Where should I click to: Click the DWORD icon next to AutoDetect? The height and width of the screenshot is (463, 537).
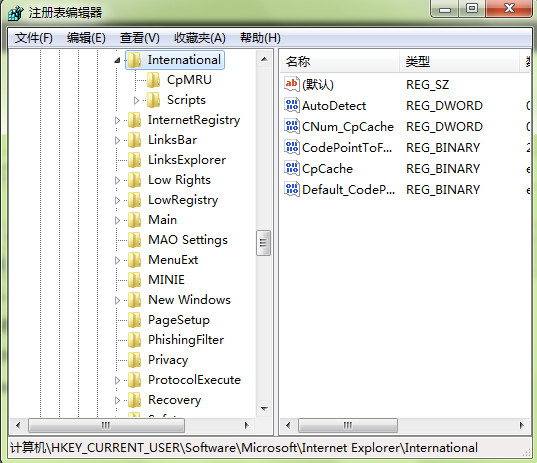click(x=292, y=105)
